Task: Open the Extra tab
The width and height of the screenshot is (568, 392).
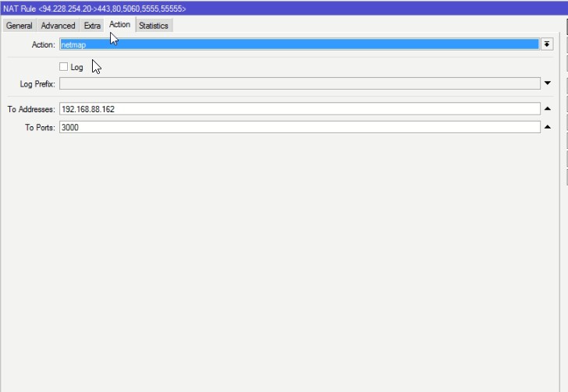Action: pos(92,26)
